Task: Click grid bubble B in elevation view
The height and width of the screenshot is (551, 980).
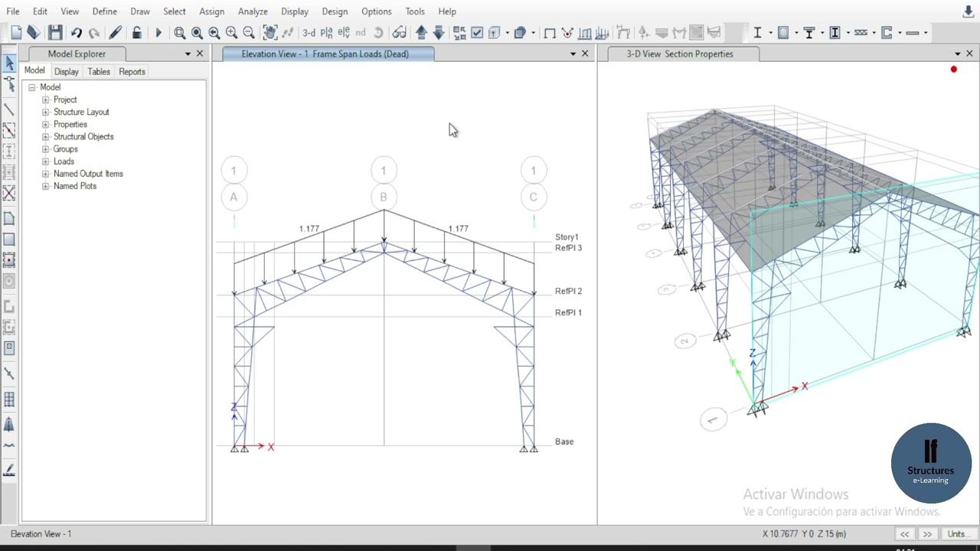Action: (x=384, y=197)
